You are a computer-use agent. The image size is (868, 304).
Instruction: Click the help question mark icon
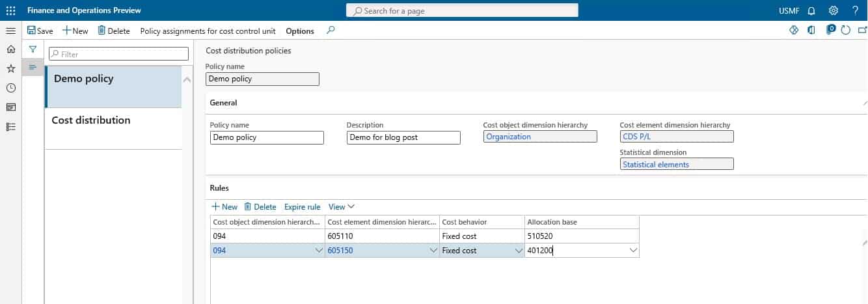click(855, 10)
